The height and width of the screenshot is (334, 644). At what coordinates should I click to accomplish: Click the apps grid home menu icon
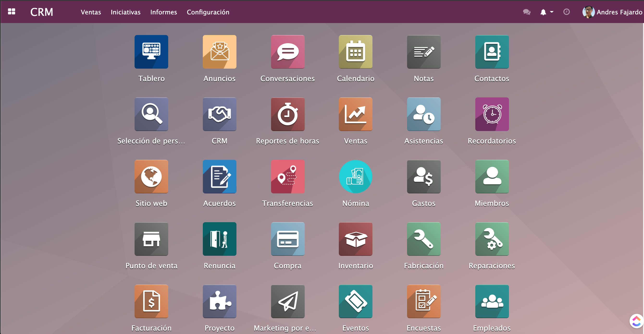coord(12,12)
